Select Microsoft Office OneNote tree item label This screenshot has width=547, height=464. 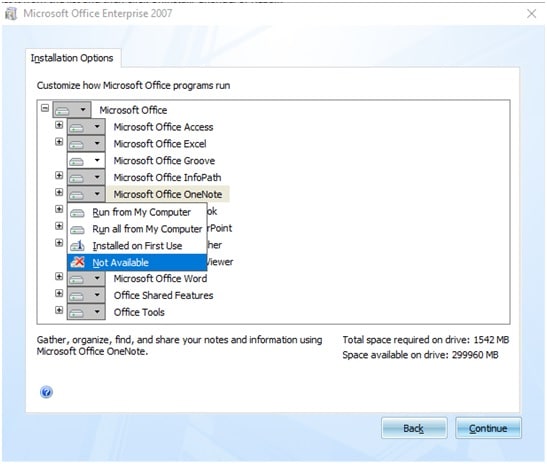coord(168,194)
